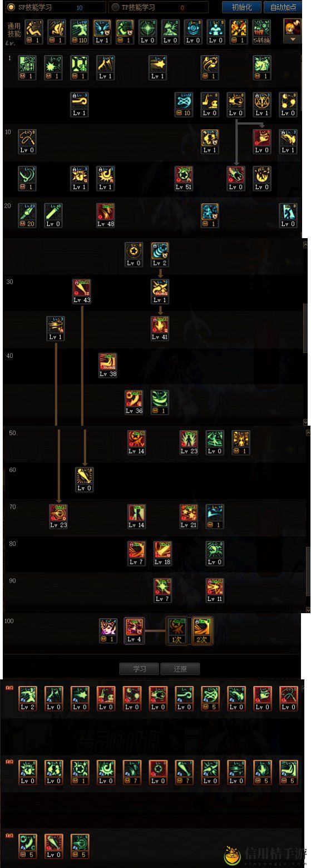The height and width of the screenshot is (868, 311).
Task: Select the Lv 43 skill icon
Action: click(x=82, y=292)
